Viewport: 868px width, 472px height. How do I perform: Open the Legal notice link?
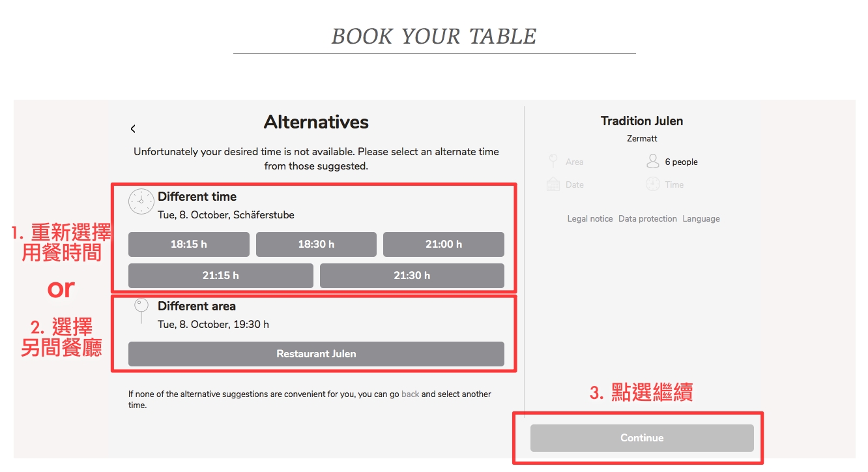[x=590, y=219]
